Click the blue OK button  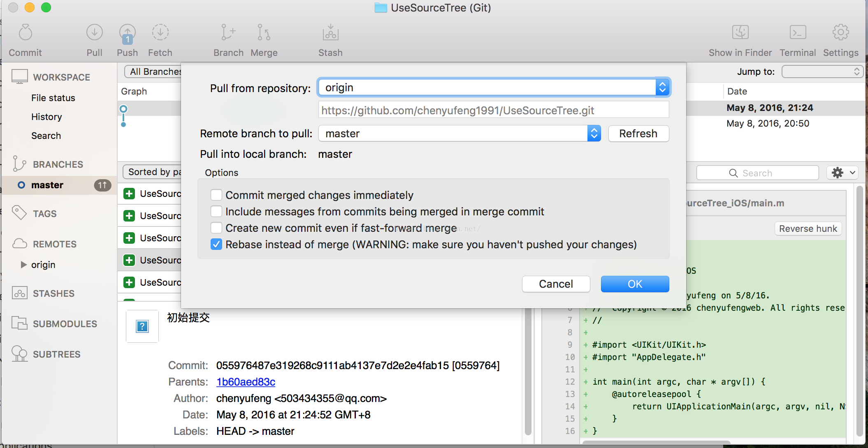point(635,284)
